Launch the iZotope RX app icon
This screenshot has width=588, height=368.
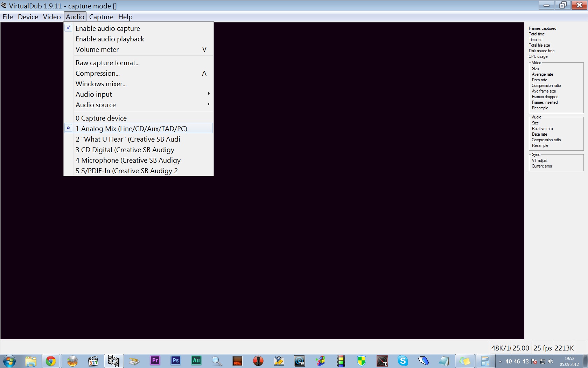238,361
